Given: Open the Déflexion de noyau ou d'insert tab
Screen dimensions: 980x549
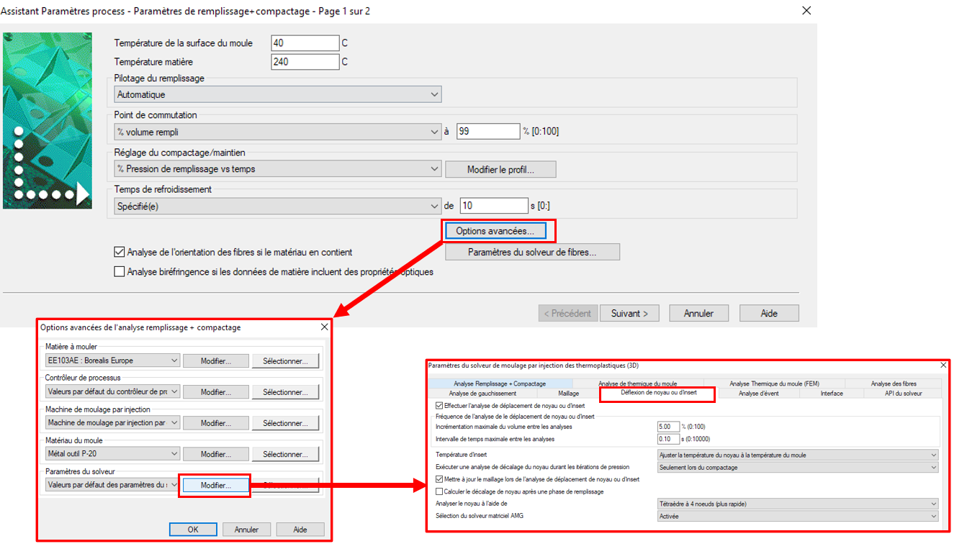Looking at the screenshot, I should (x=657, y=394).
